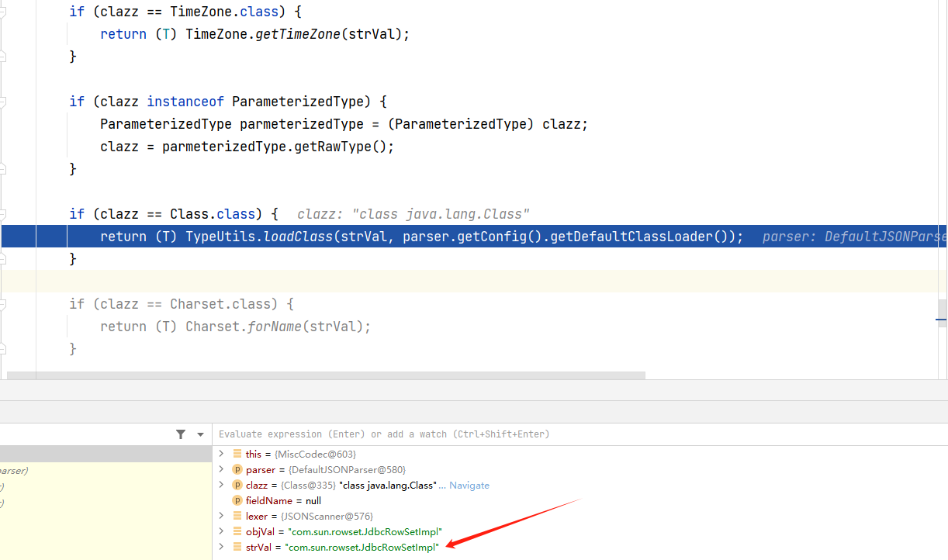948x560 pixels.
Task: Click the filter icon in frames panel
Action: pyautogui.click(x=181, y=434)
